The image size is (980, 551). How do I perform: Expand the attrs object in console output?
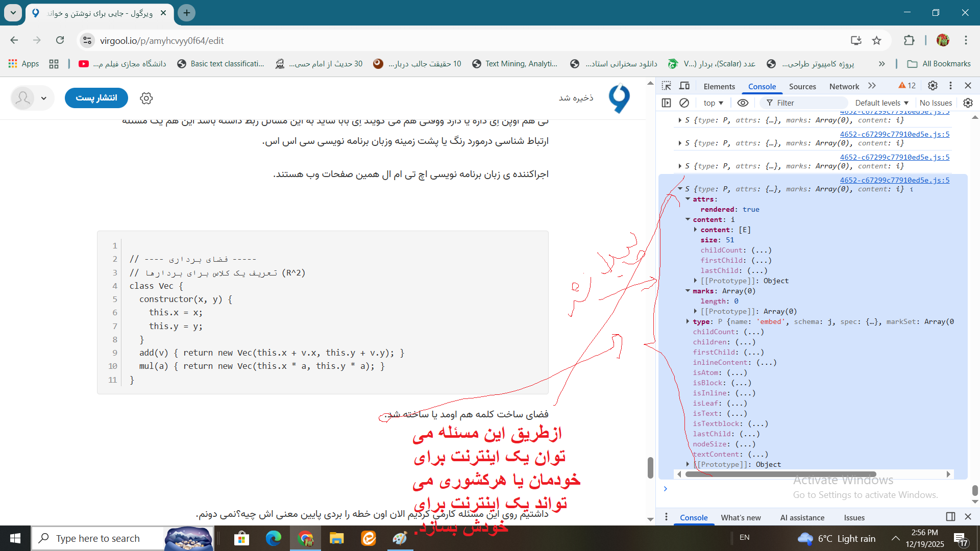click(688, 199)
